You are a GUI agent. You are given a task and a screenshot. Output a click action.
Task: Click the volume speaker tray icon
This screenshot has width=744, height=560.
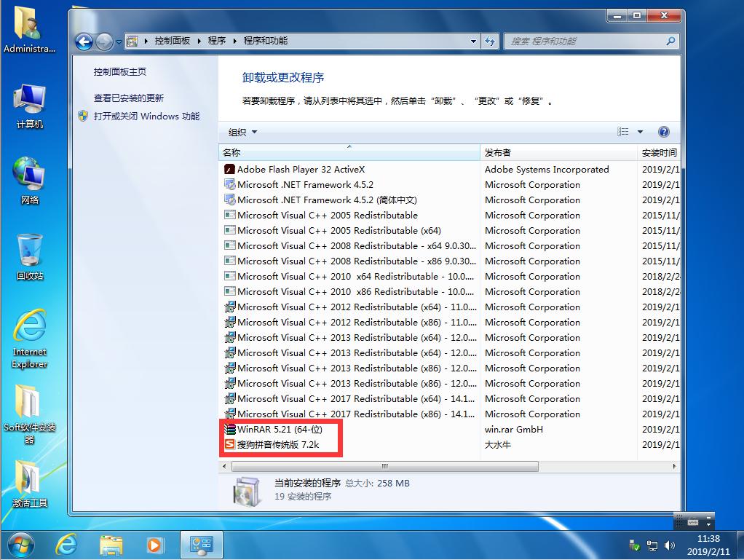pyautogui.click(x=670, y=545)
